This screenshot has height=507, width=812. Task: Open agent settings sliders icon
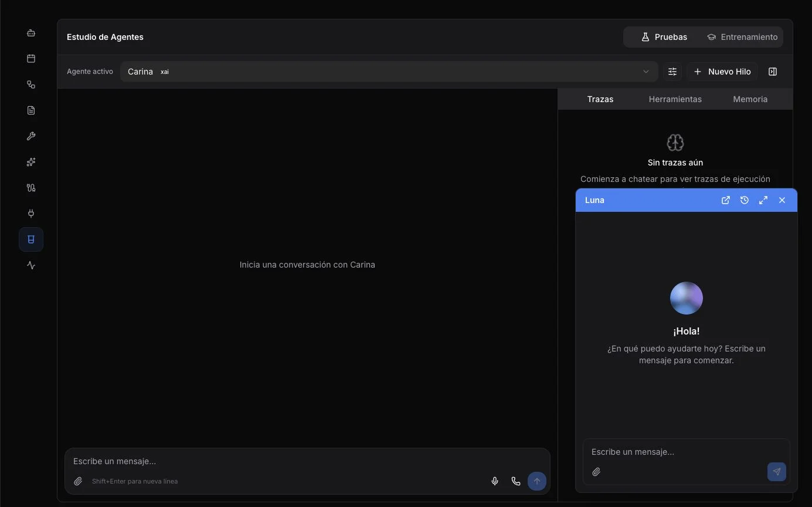point(672,72)
